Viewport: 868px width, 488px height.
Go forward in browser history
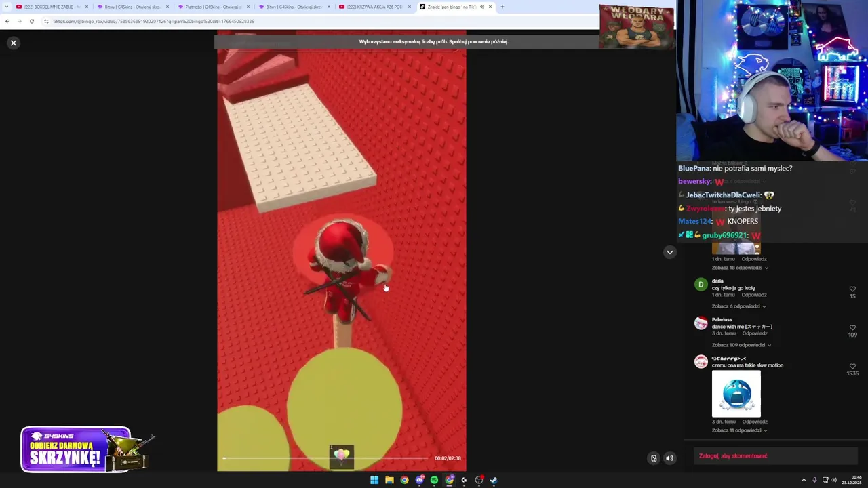(19, 21)
